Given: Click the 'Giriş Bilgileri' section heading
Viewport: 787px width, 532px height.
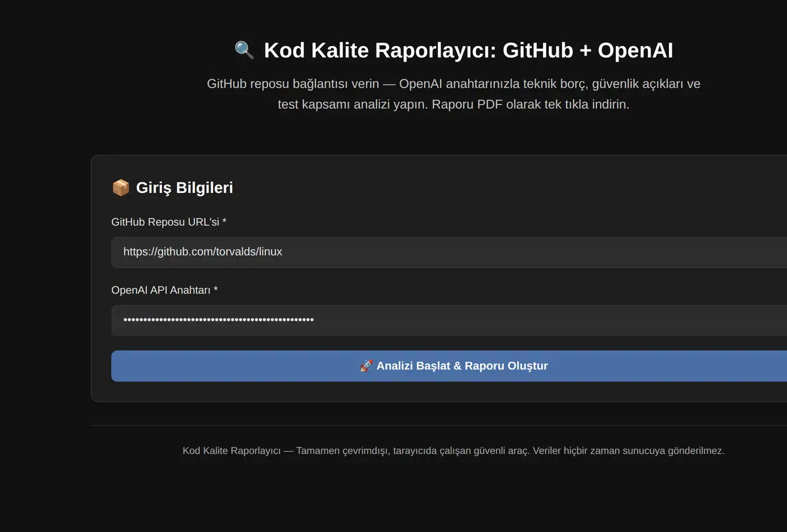Looking at the screenshot, I should point(184,188).
